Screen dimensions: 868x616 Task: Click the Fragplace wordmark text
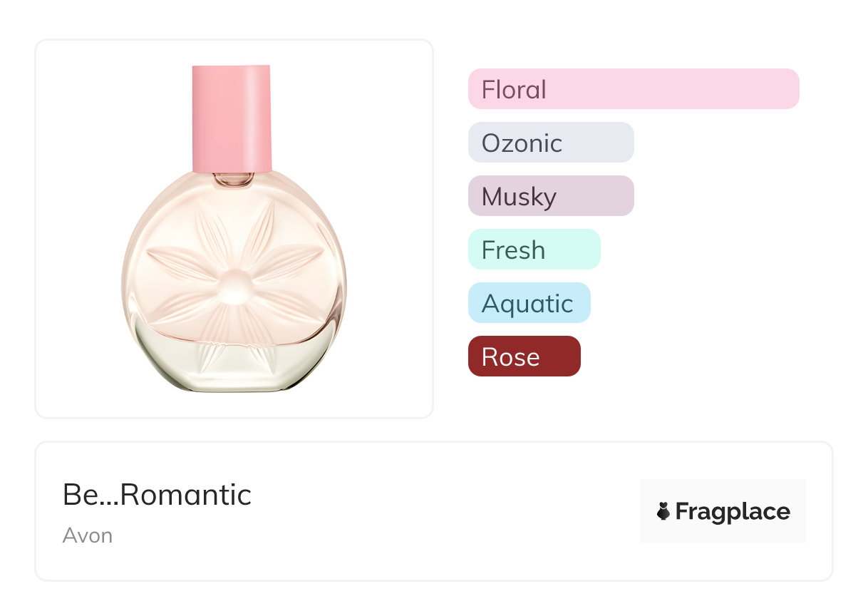[x=733, y=511]
